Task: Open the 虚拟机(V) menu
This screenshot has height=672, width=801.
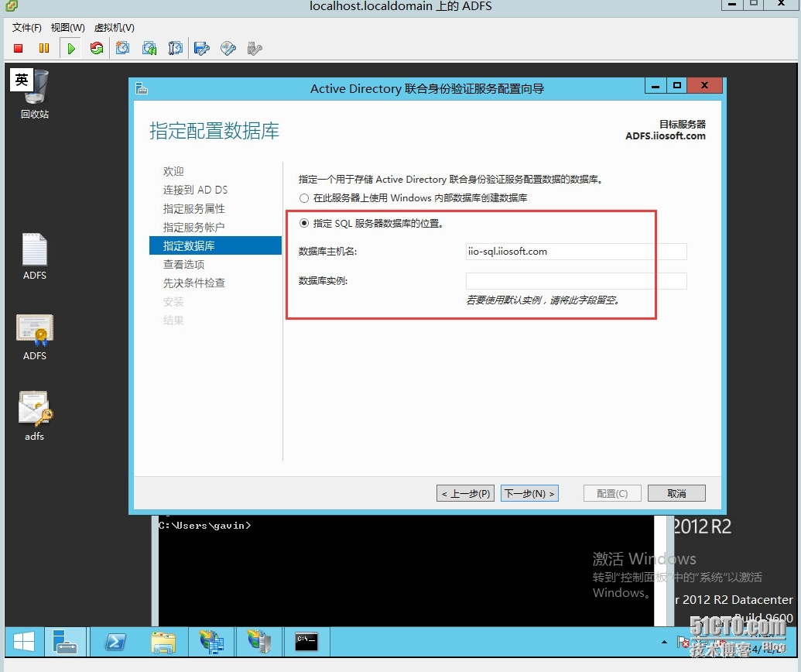Action: click(115, 28)
